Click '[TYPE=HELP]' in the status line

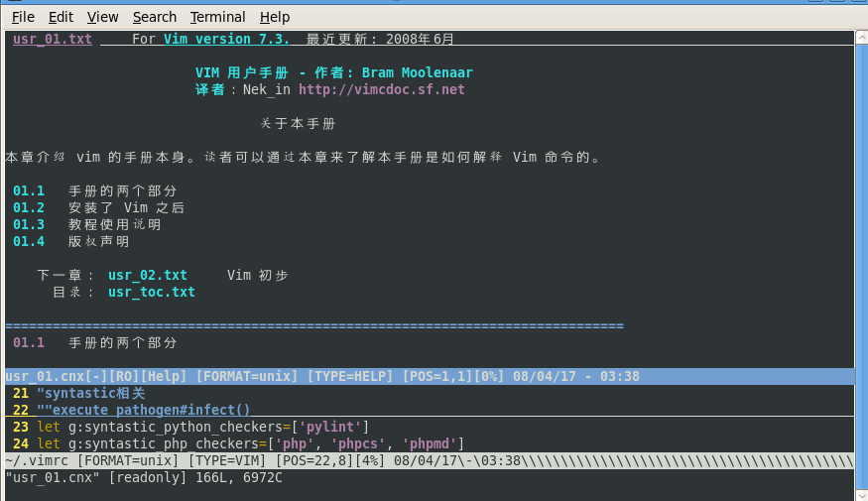(350, 376)
